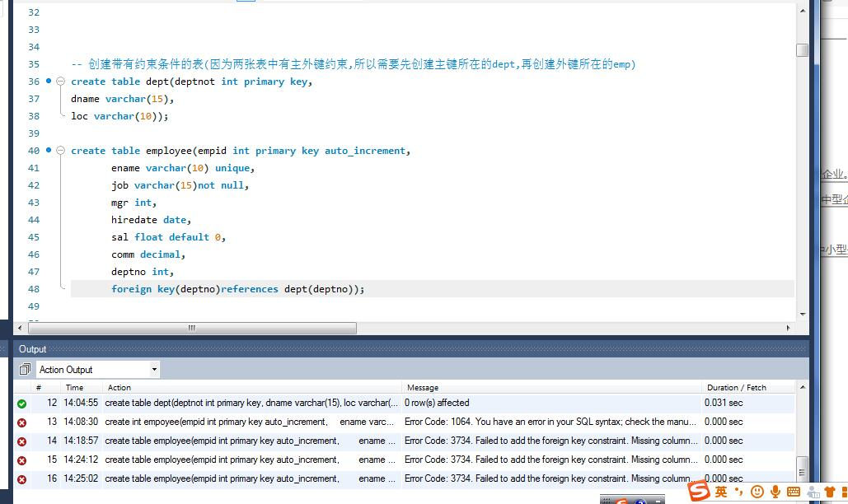The height and width of the screenshot is (504, 848).
Task: Click the editor vertical scrollbar up arrow
Action: (803, 10)
